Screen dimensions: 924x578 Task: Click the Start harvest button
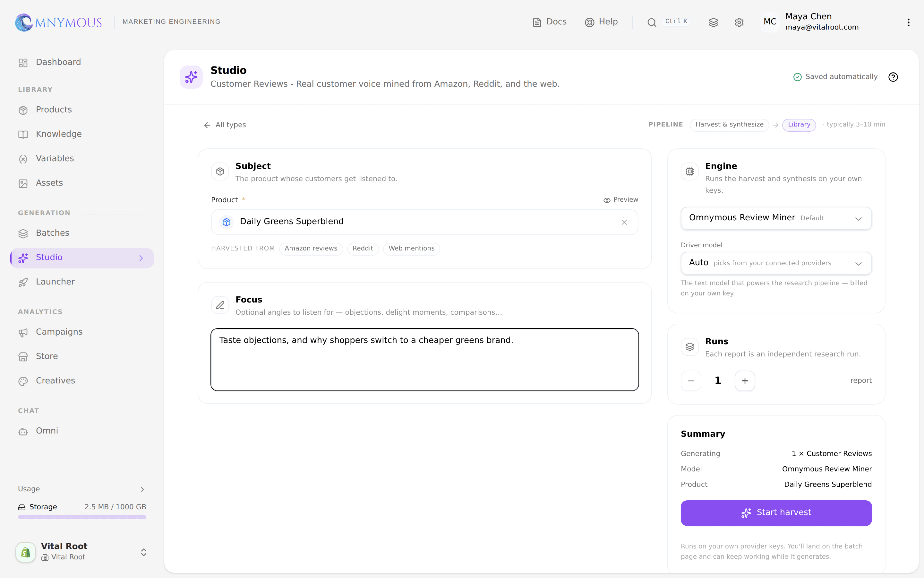pyautogui.click(x=776, y=513)
